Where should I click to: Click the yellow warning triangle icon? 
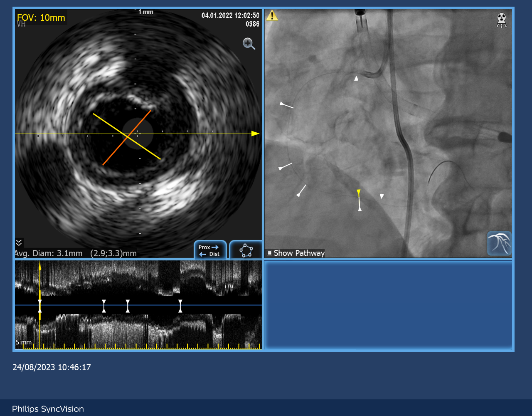coord(272,16)
